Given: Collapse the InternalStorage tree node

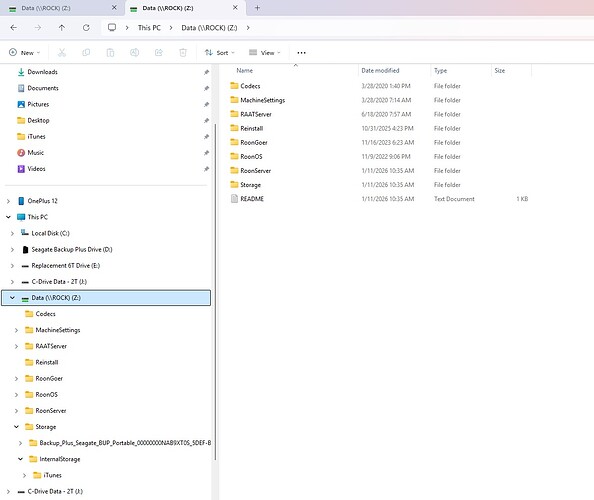Looking at the screenshot, I should 20,459.
